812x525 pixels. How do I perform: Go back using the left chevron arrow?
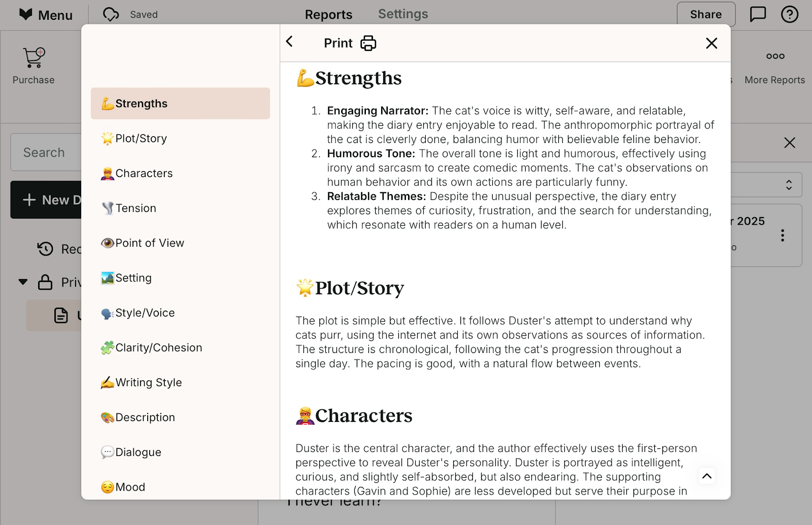click(289, 42)
